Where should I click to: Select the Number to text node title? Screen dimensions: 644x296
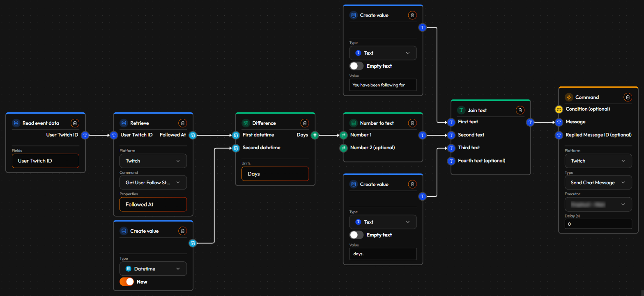pos(377,123)
